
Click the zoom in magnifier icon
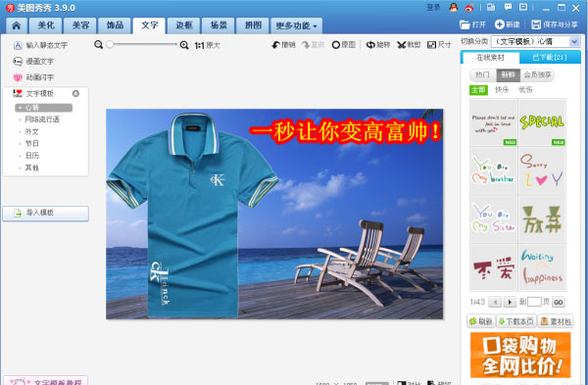pyautogui.click(x=184, y=45)
